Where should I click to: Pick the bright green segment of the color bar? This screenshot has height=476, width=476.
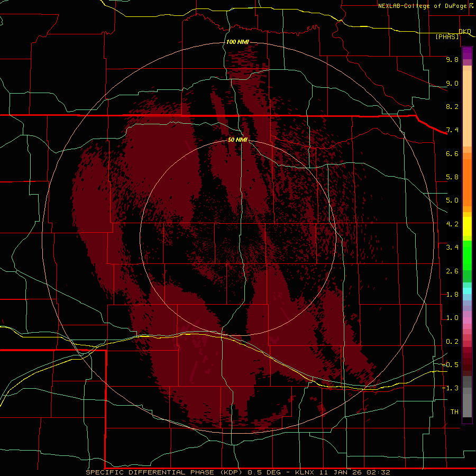click(467, 255)
